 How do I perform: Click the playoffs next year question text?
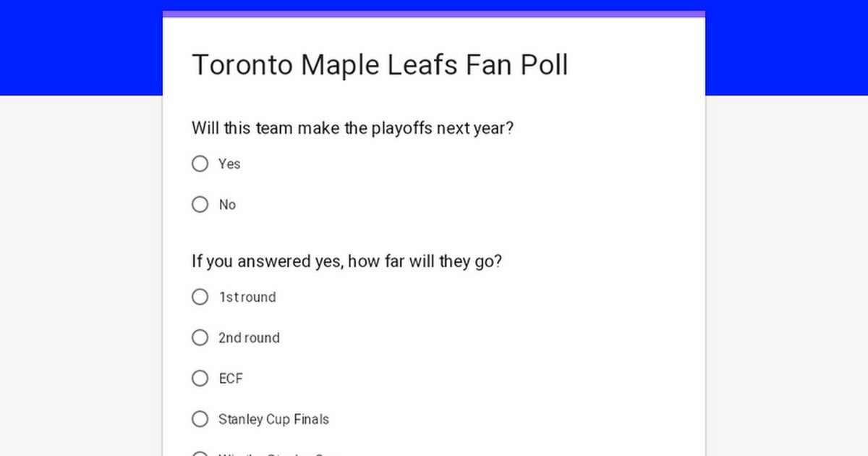point(352,129)
